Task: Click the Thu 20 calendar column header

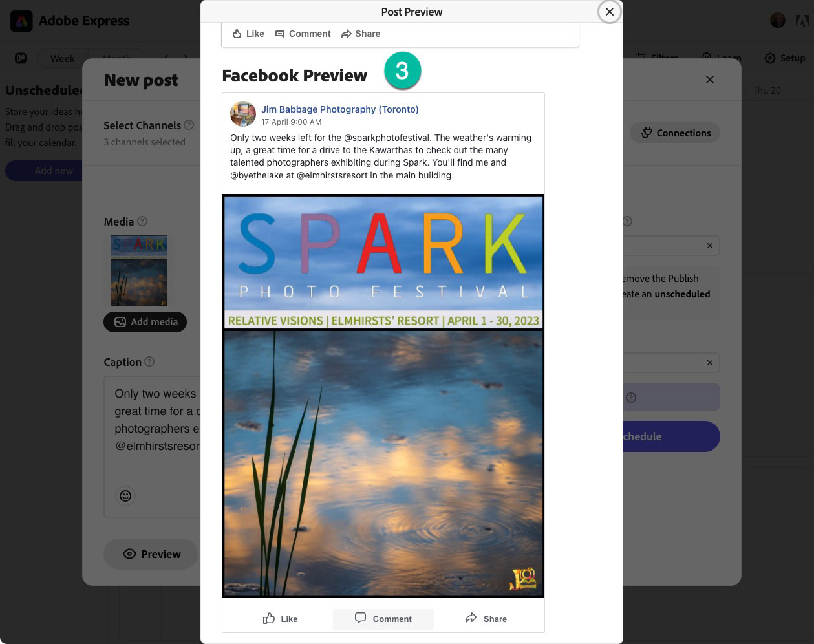Action: click(x=767, y=90)
